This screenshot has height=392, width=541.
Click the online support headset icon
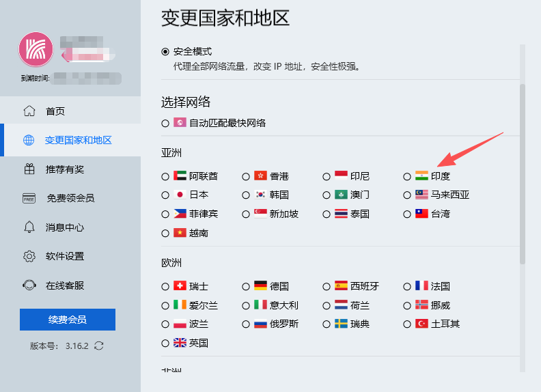pos(29,285)
